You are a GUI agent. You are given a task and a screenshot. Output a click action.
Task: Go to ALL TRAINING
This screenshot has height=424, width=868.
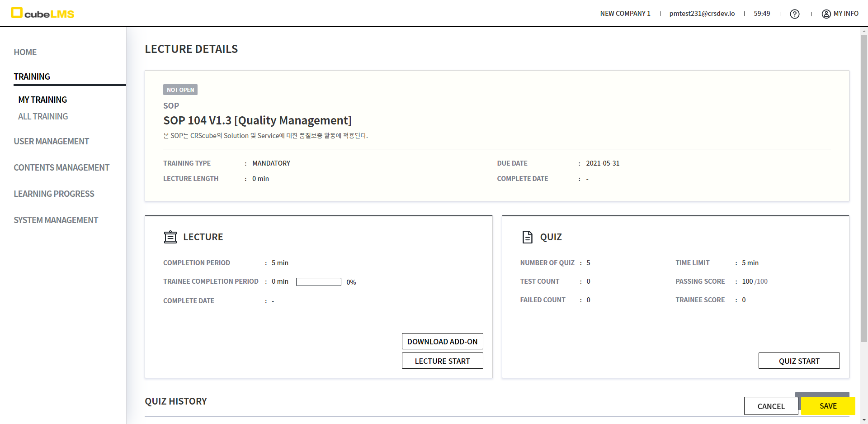[x=43, y=116]
